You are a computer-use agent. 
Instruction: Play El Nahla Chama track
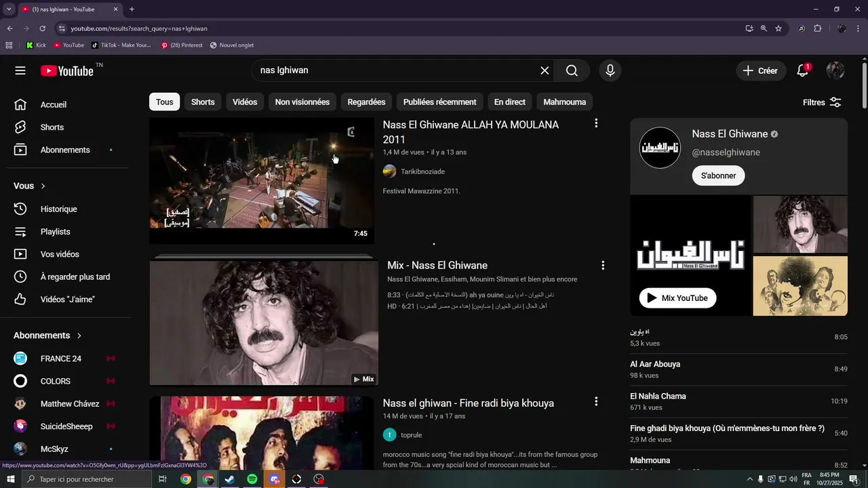pyautogui.click(x=738, y=401)
